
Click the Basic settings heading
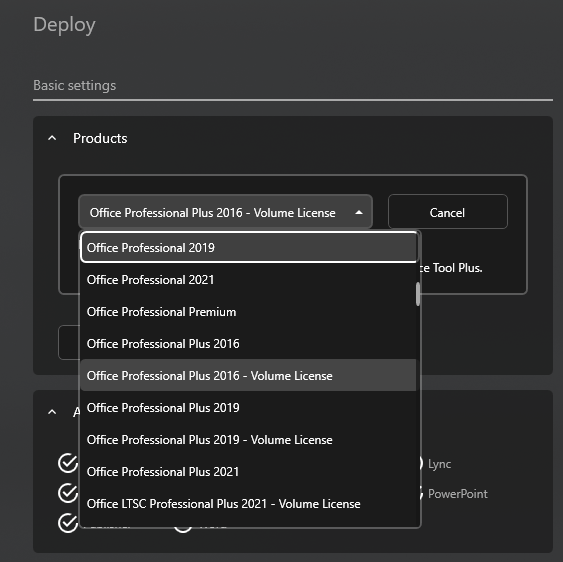click(x=74, y=85)
